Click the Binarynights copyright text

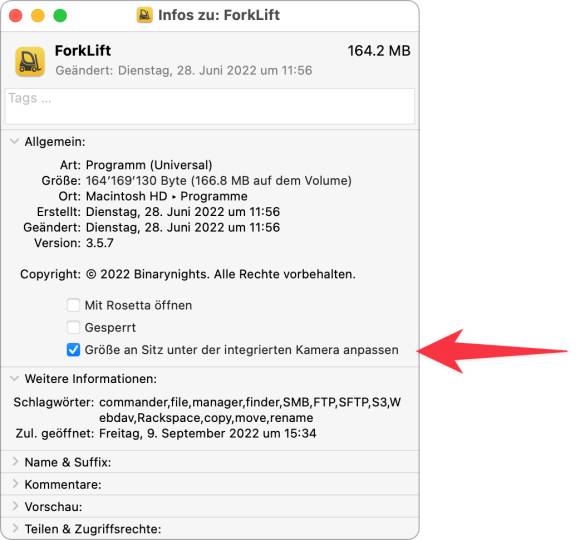click(x=220, y=274)
